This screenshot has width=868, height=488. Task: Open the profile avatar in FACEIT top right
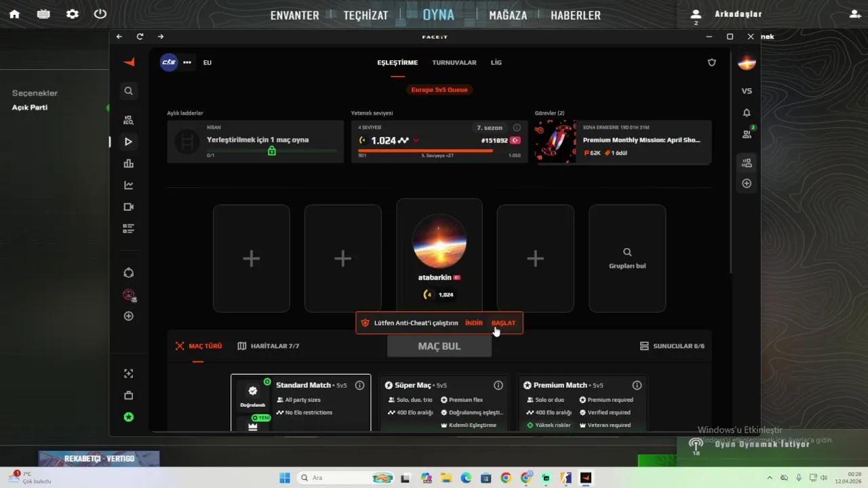click(747, 63)
